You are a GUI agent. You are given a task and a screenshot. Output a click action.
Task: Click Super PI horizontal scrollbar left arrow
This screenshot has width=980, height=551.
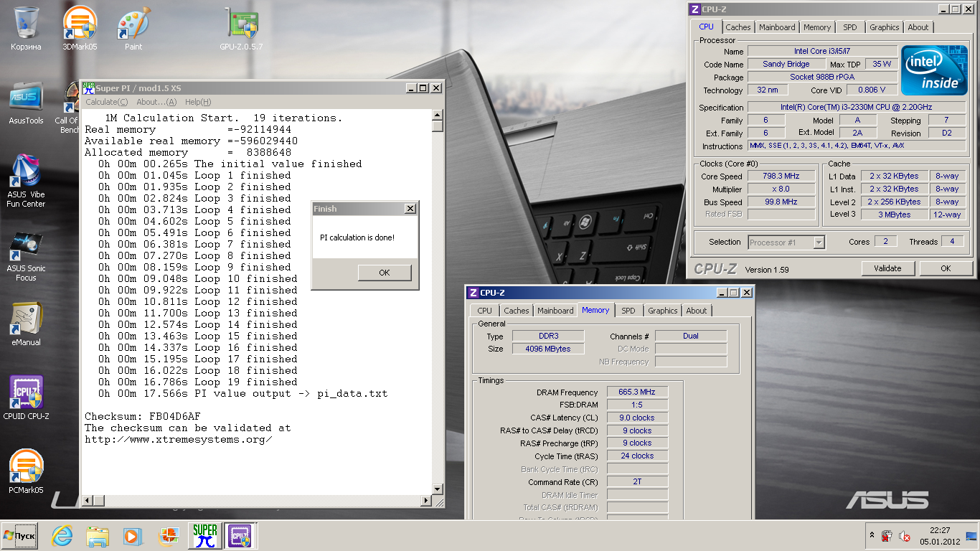point(86,500)
